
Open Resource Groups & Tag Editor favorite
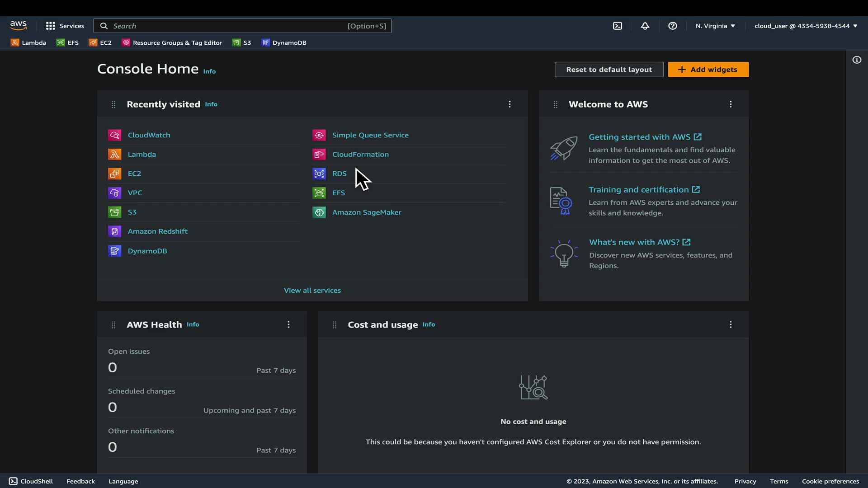172,42
